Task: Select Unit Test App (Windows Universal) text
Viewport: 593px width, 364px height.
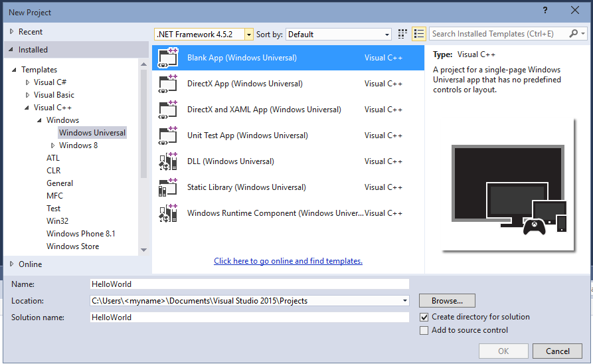Action: tap(247, 136)
